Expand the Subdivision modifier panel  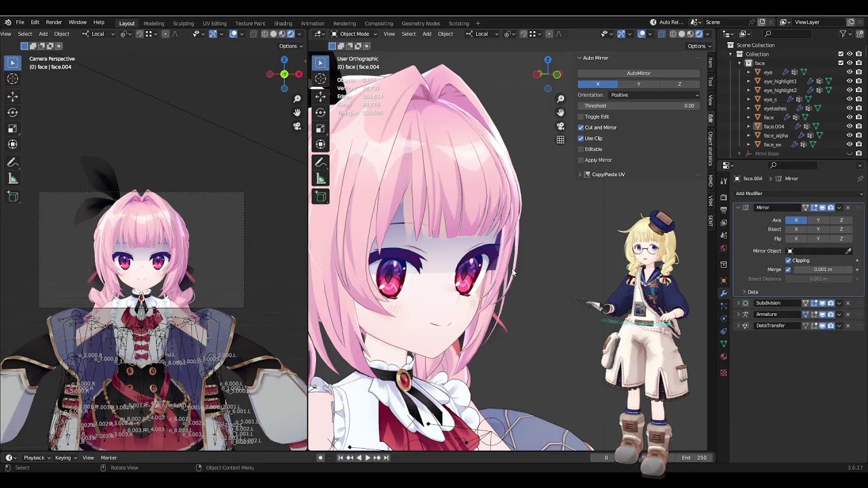click(x=738, y=303)
